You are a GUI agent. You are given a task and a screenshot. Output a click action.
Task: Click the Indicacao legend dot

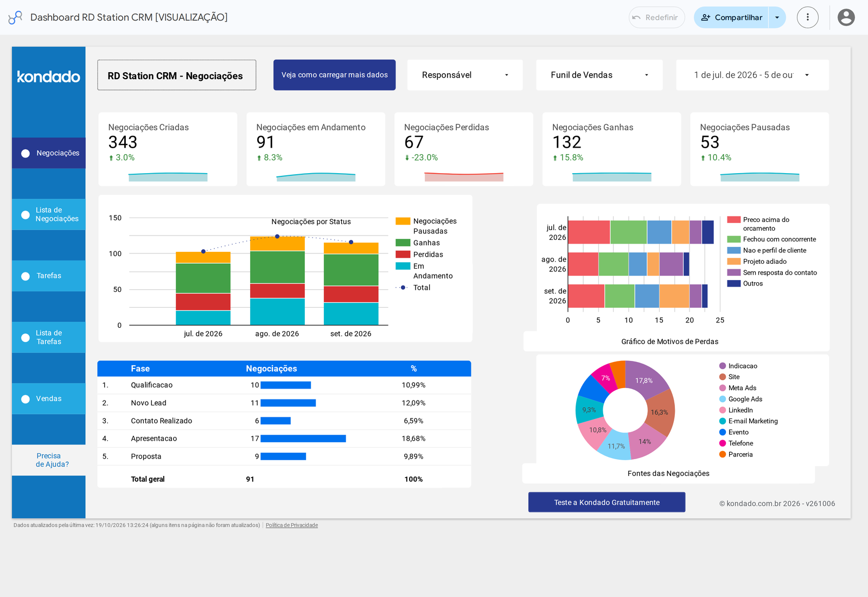(723, 366)
